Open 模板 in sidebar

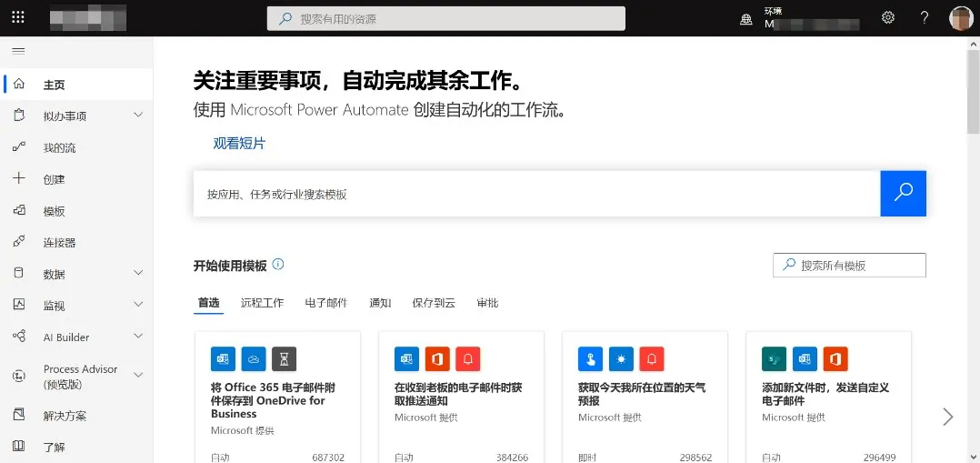pyautogui.click(x=55, y=211)
